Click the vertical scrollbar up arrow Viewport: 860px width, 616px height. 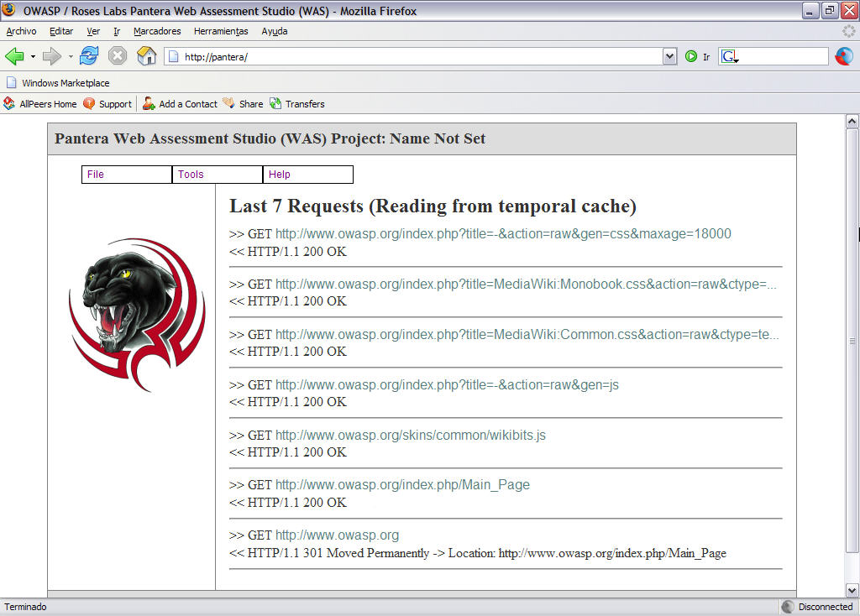pos(852,121)
